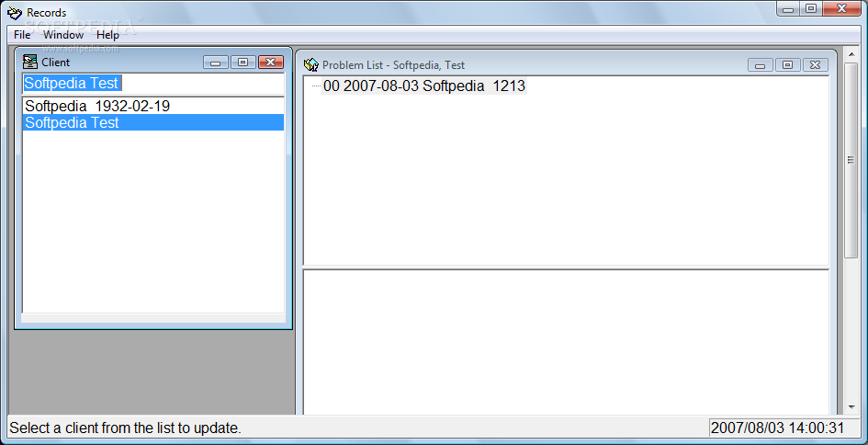
Task: Click the client name search field
Action: [153, 84]
